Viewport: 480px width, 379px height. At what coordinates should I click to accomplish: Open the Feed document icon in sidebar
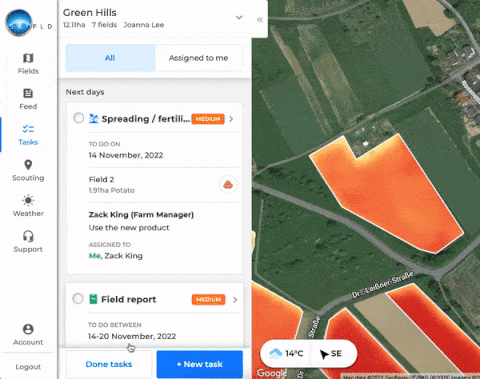pos(28,93)
